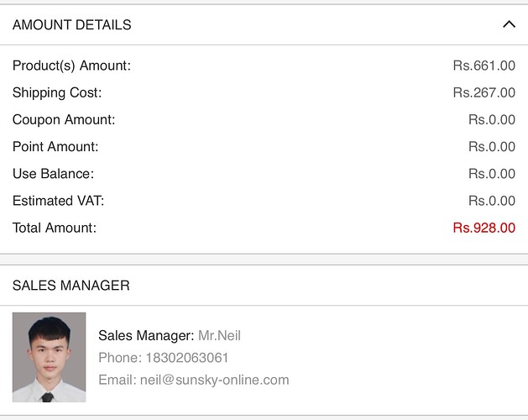Viewport: 528px width, 420px height.
Task: Click the Total Amount value Rs.928.00
Action: point(484,228)
